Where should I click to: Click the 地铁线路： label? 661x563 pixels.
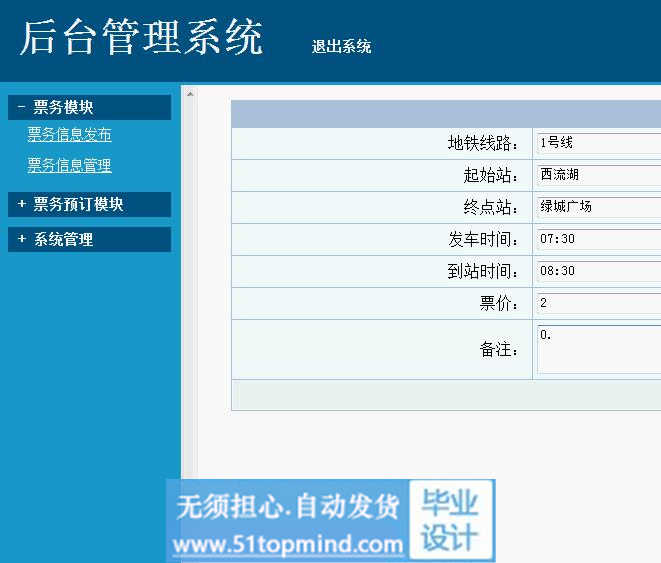click(483, 143)
